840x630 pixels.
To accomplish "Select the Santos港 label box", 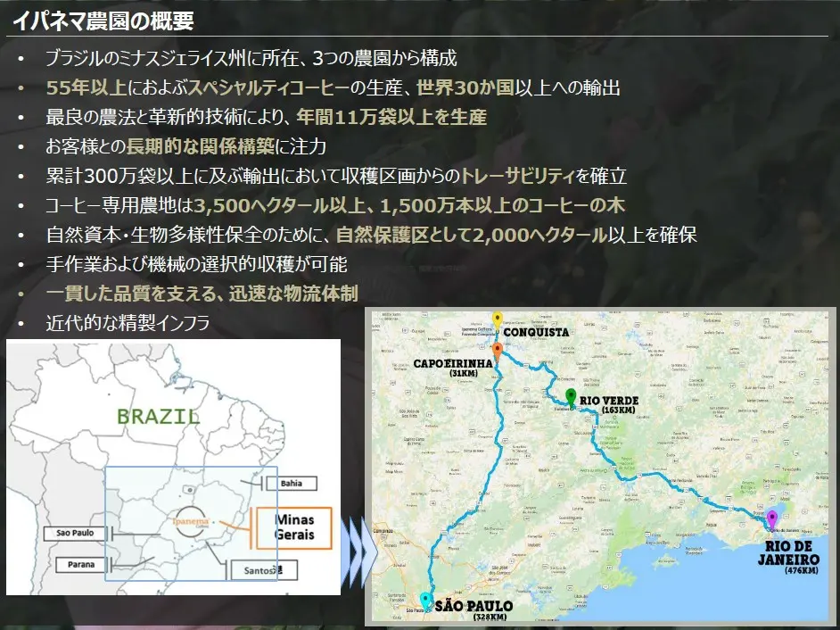I will (x=263, y=570).
